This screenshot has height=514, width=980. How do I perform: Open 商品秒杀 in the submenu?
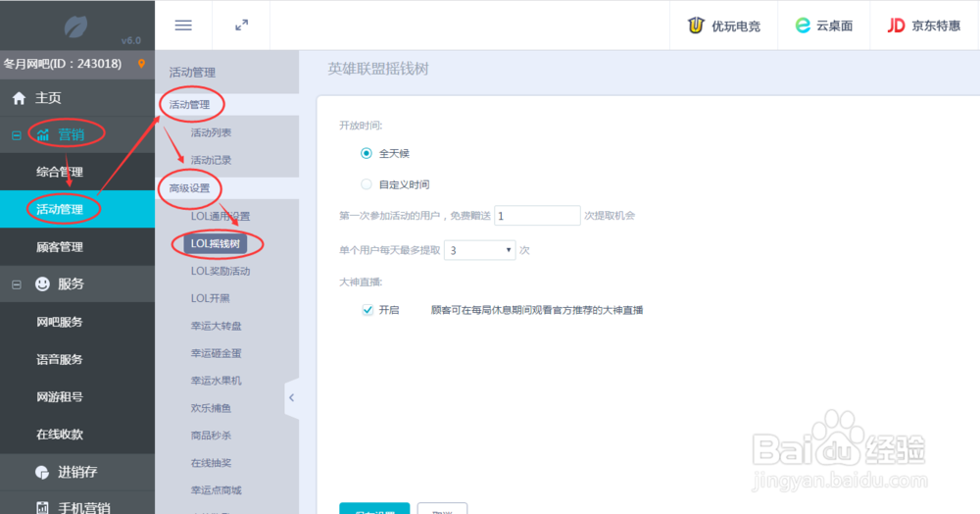pyautogui.click(x=212, y=436)
